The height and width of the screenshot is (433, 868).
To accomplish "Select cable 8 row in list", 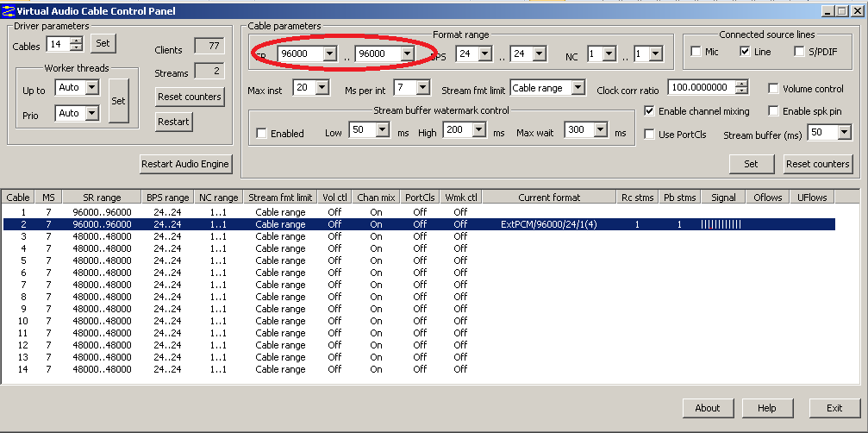I will tap(419, 297).
